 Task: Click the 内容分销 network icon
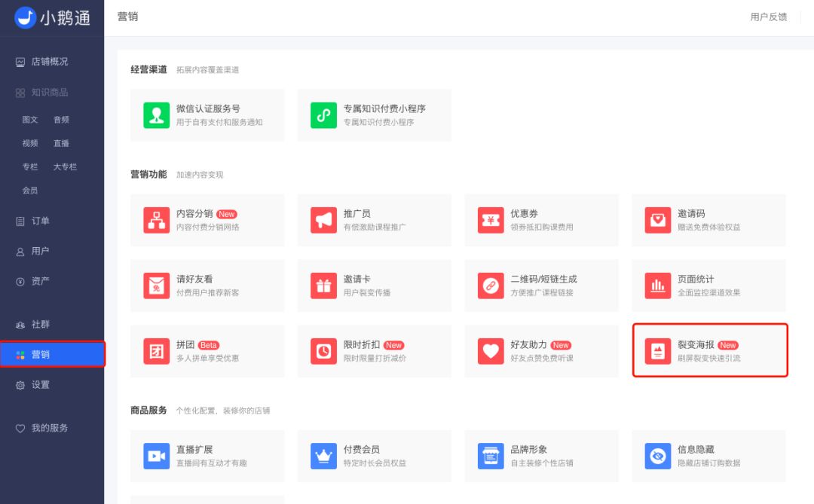pos(156,220)
